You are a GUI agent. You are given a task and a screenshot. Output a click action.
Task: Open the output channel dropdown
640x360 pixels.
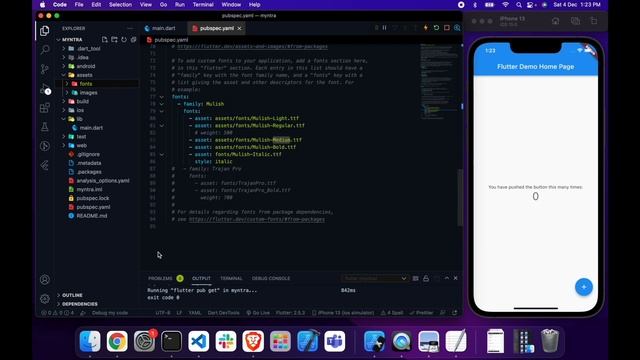[x=374, y=278]
